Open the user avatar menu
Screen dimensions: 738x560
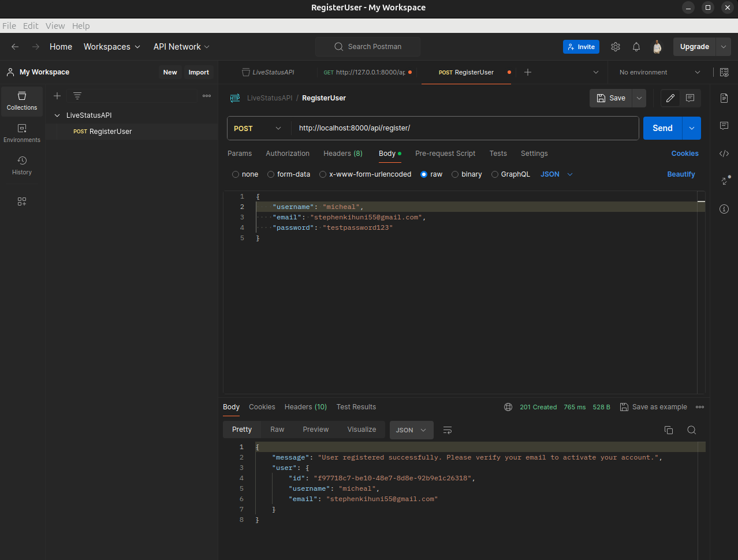click(657, 47)
